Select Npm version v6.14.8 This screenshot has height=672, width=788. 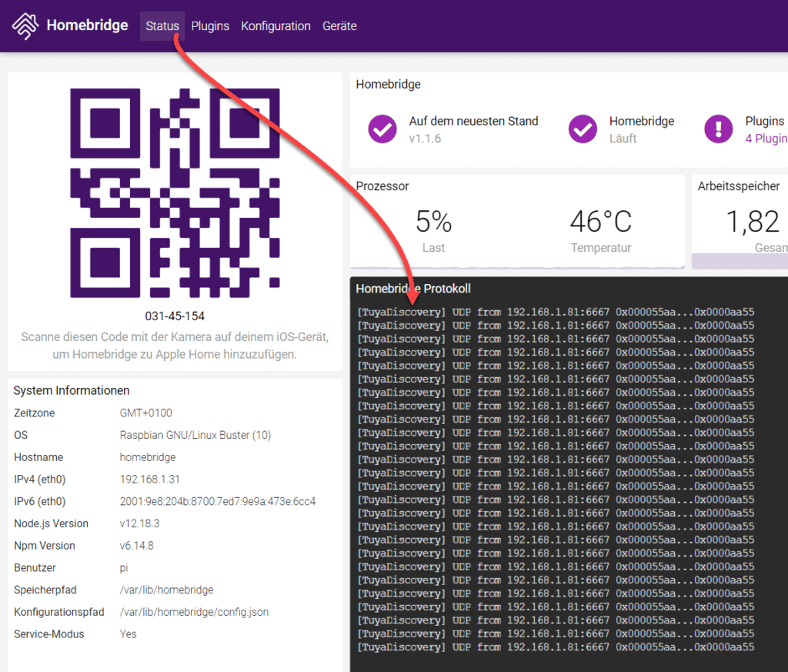(137, 546)
